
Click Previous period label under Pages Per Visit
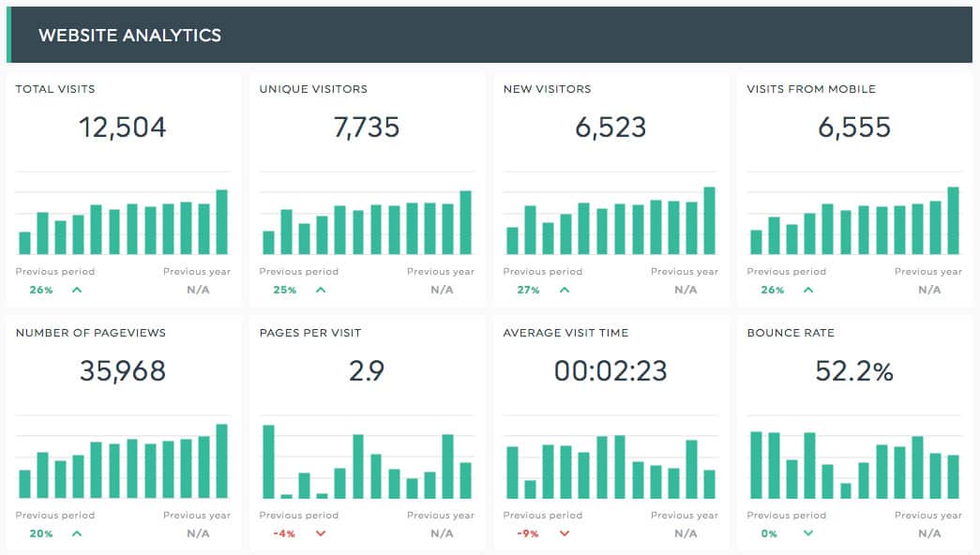[x=299, y=516]
